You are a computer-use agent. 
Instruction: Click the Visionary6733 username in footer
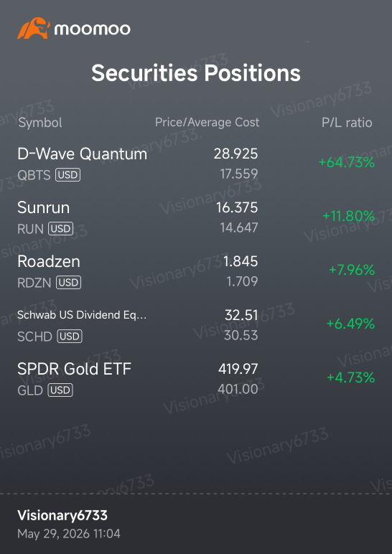pos(62,516)
